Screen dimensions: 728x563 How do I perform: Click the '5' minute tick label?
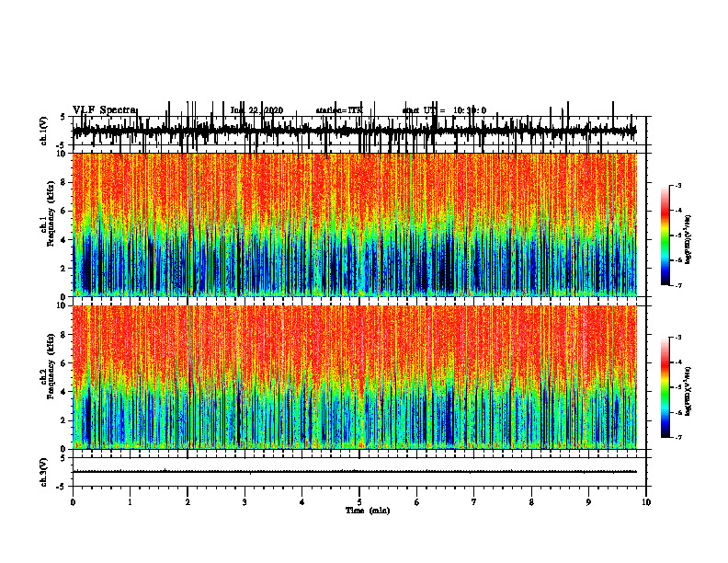(x=359, y=502)
